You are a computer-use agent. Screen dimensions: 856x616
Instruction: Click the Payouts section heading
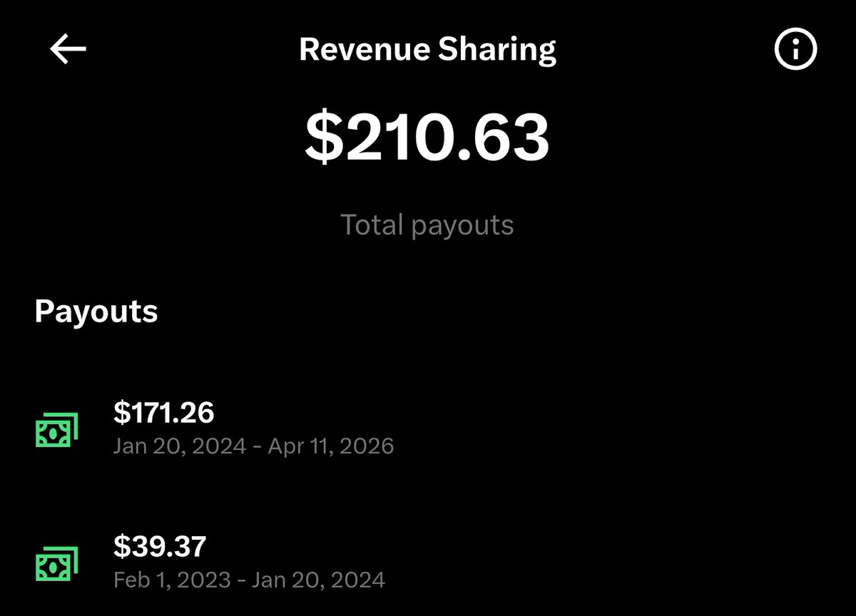[x=96, y=312]
